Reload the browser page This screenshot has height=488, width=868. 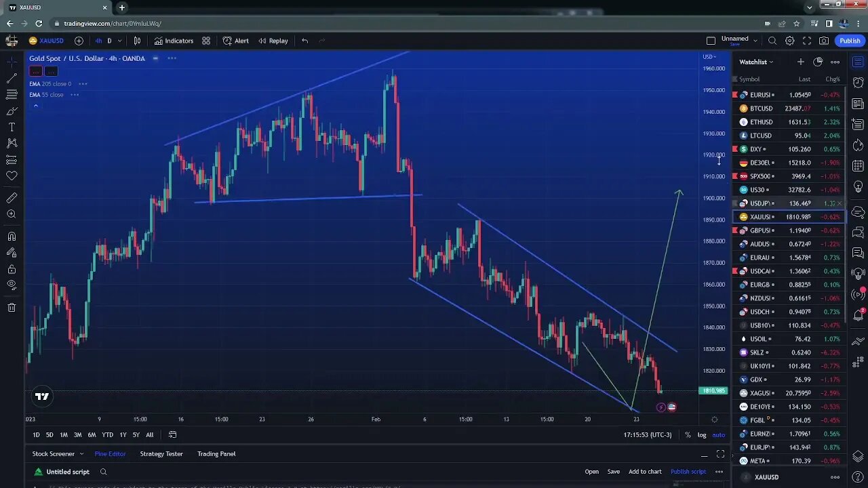click(39, 23)
